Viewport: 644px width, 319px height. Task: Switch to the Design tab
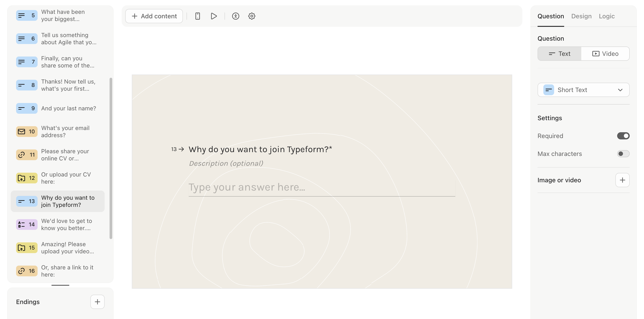pos(581,16)
